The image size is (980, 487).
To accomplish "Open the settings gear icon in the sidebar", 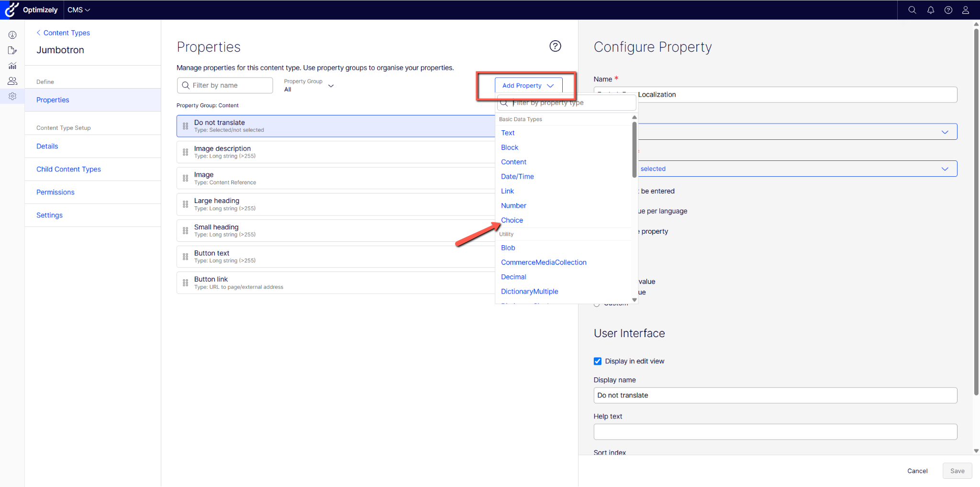I will point(12,96).
